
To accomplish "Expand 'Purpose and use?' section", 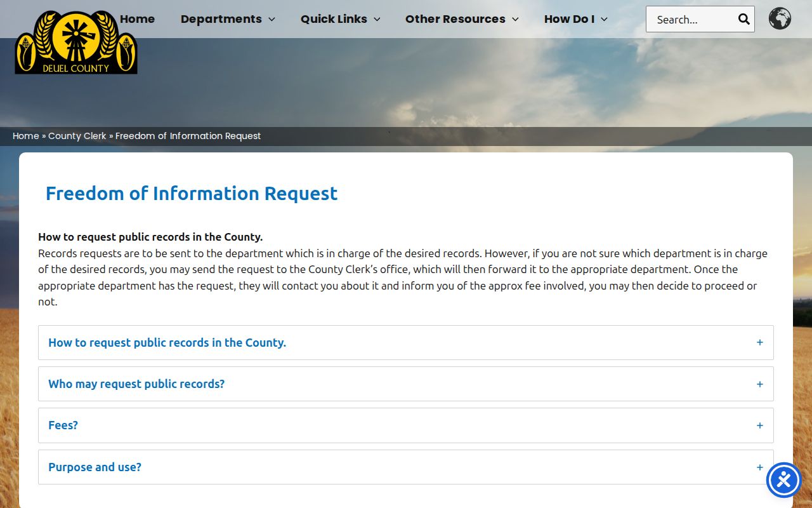I will point(406,467).
